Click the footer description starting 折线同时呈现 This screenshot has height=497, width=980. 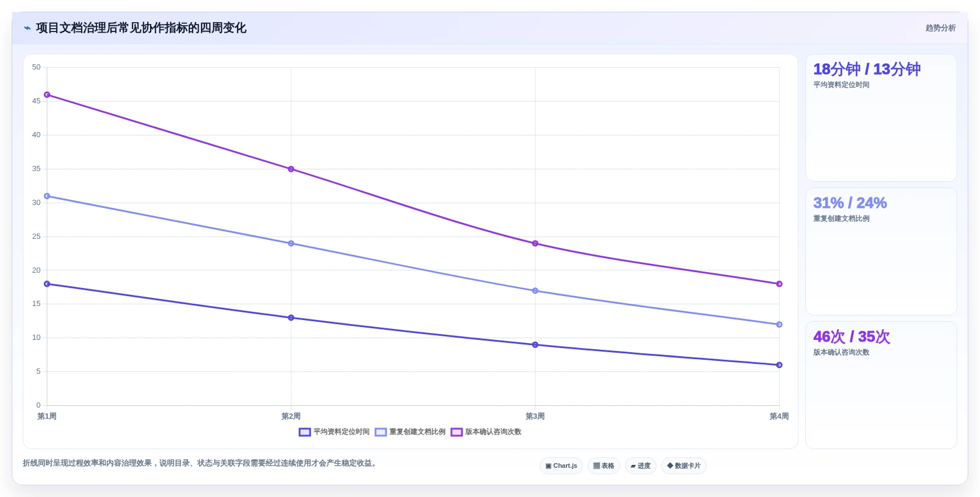(x=201, y=463)
